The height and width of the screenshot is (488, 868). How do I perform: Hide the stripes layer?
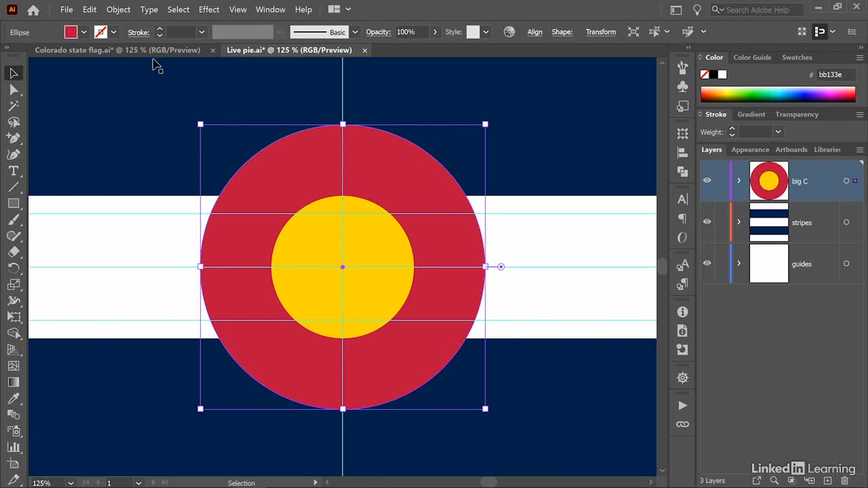[x=707, y=222]
